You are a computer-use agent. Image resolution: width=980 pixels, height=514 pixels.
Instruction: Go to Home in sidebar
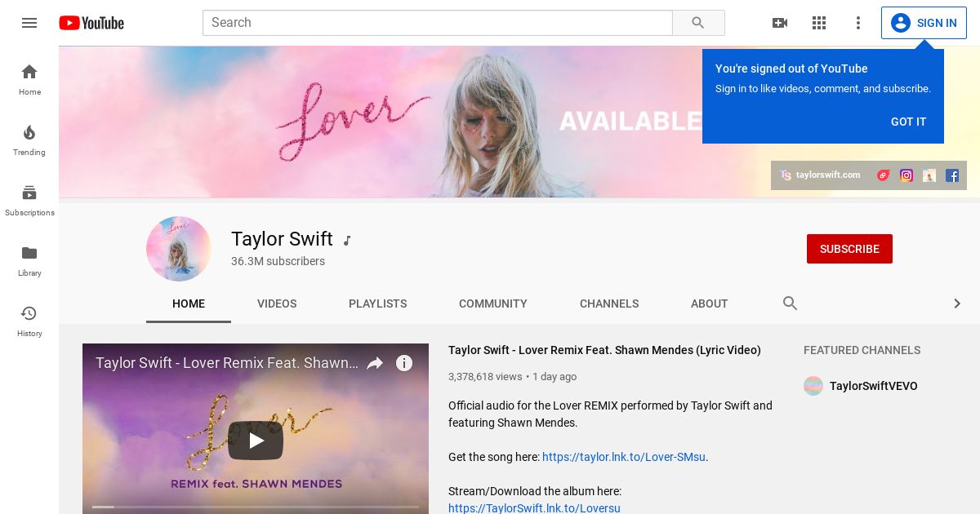(29, 80)
